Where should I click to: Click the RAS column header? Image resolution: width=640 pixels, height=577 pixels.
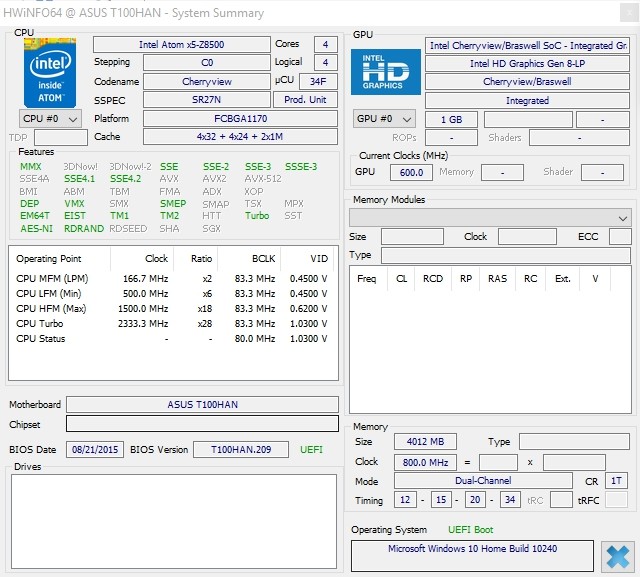498,279
